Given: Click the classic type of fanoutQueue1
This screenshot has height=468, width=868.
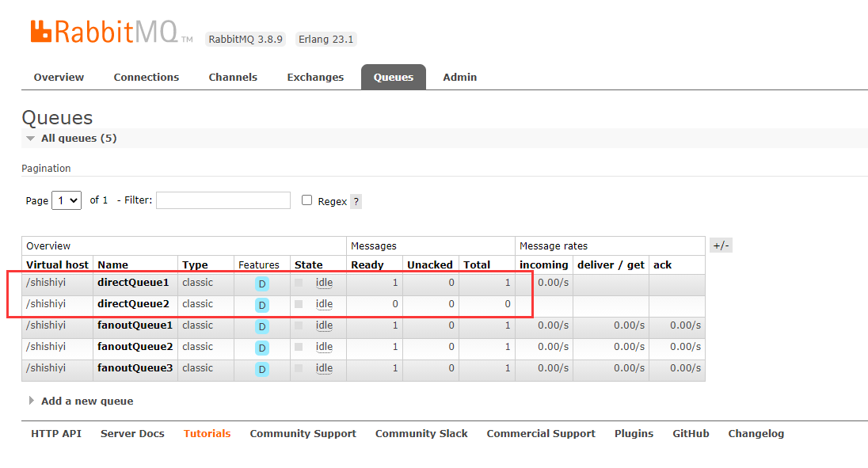Looking at the screenshot, I should (198, 325).
